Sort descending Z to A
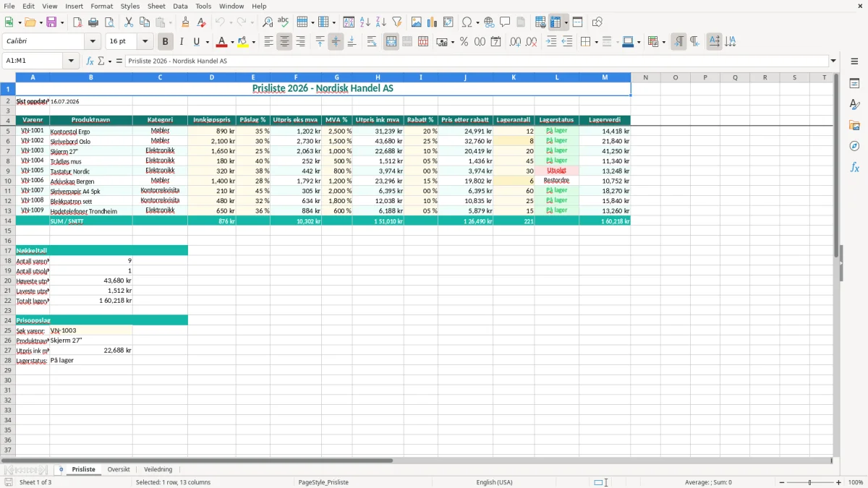This screenshot has width=868, height=488. click(x=380, y=22)
